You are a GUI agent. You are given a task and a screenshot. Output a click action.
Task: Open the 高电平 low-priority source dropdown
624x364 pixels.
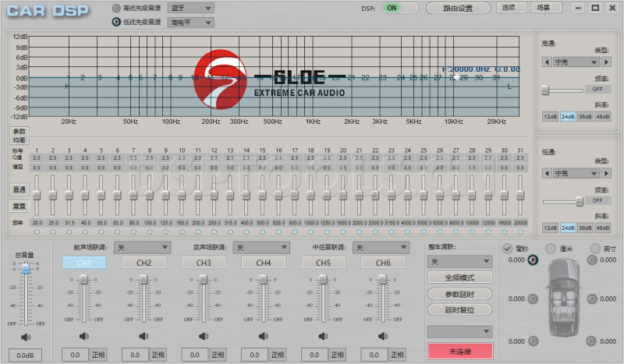(191, 23)
